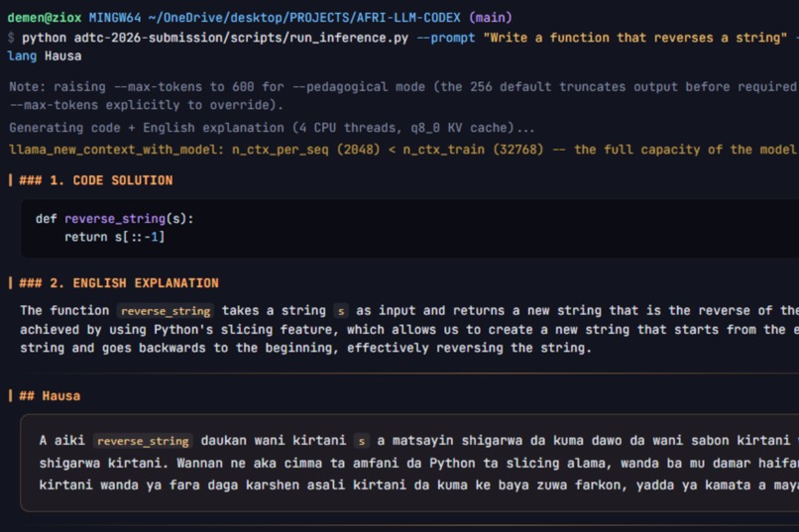
Task: Click the 'demen@ziox' username in the prompt
Action: (45, 18)
